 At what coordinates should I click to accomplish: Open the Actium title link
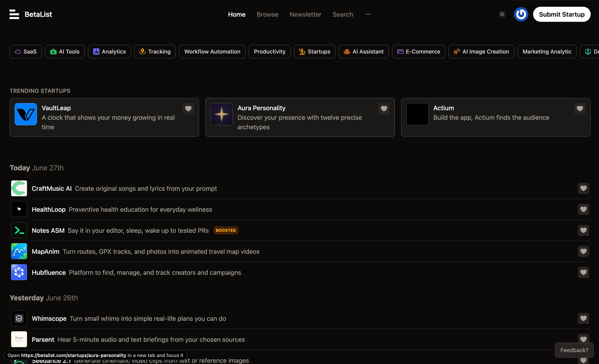[x=444, y=108]
